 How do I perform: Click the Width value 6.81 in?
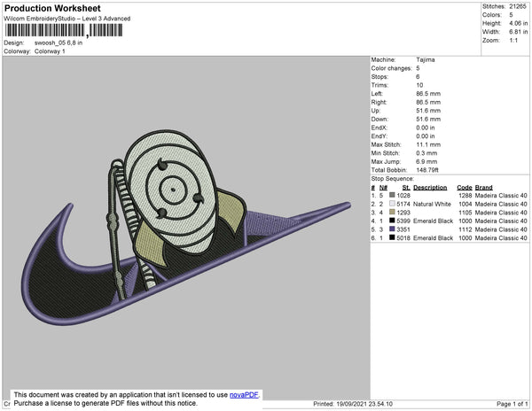tap(518, 32)
